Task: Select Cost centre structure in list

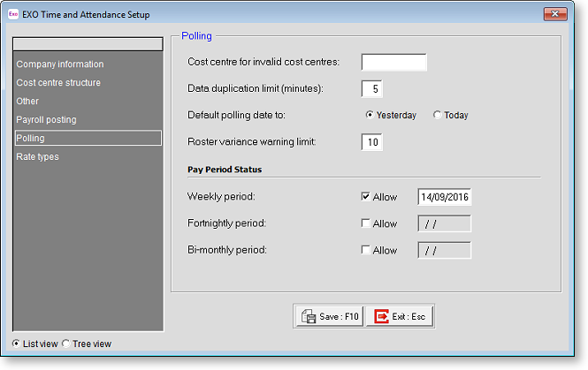Action: [58, 83]
